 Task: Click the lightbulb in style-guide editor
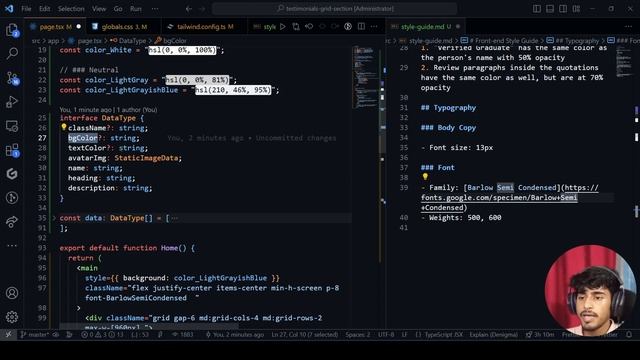[x=425, y=177]
